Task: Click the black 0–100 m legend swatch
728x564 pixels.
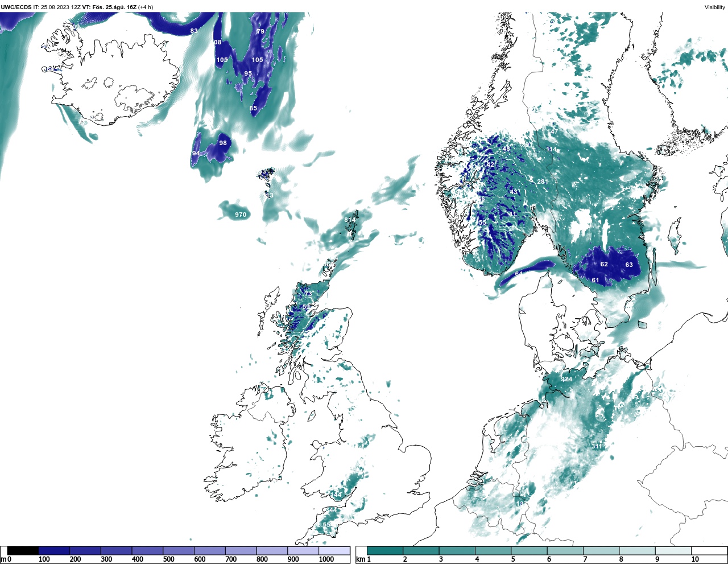Action: 23,550
